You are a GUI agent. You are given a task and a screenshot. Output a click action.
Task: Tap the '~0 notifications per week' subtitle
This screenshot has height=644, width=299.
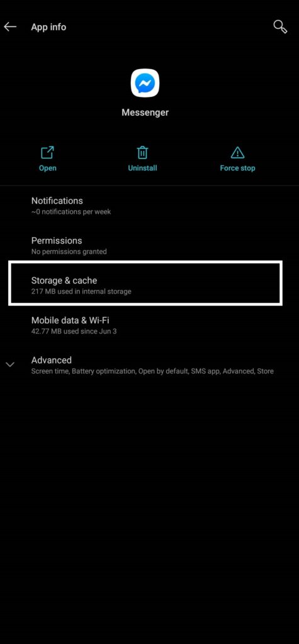tap(71, 212)
